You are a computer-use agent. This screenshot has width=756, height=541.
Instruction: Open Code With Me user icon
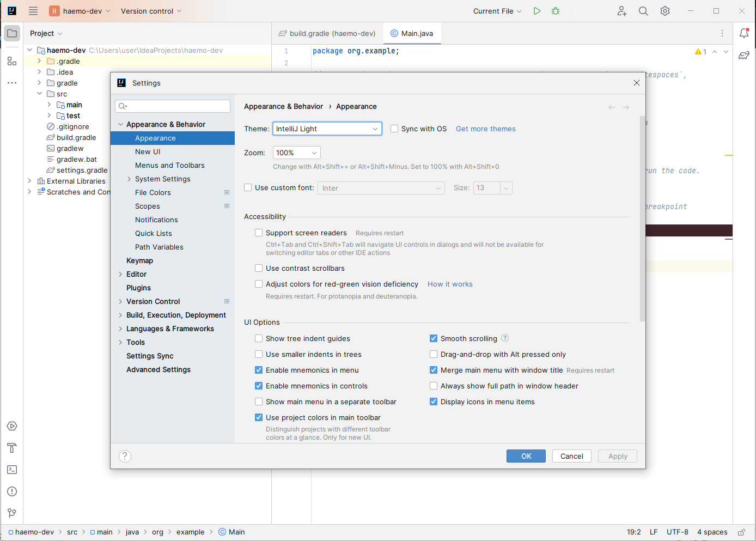tap(621, 11)
